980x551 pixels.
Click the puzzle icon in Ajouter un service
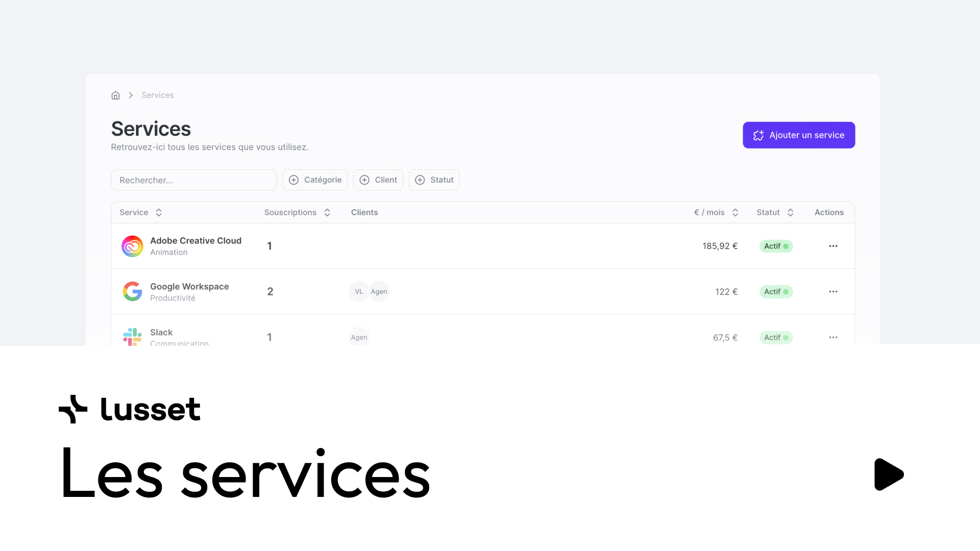(x=758, y=135)
